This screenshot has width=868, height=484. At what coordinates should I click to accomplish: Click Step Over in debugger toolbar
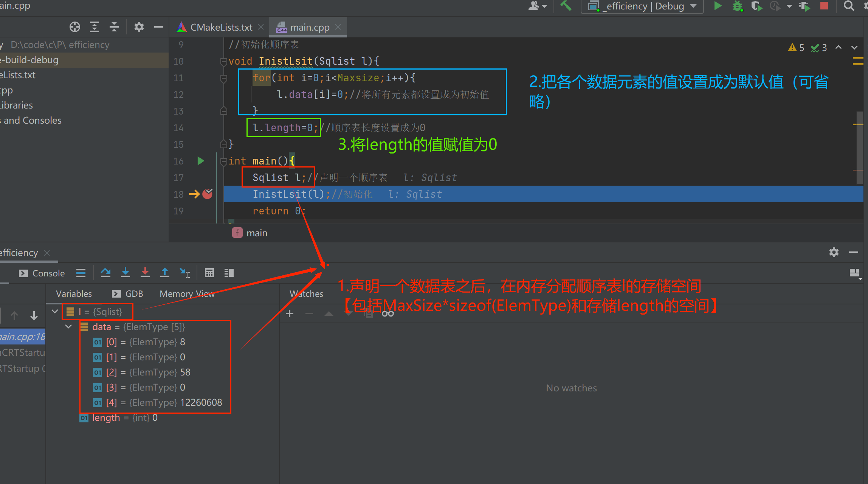tap(106, 273)
